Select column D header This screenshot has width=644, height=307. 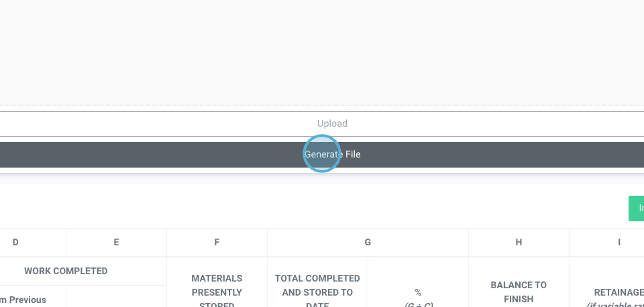click(15, 242)
